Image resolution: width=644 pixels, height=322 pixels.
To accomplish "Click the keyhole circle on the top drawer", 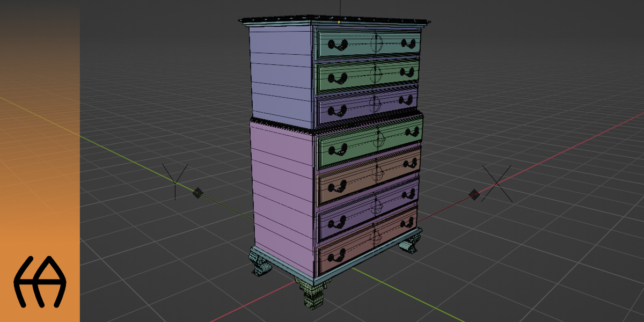I will point(376,42).
